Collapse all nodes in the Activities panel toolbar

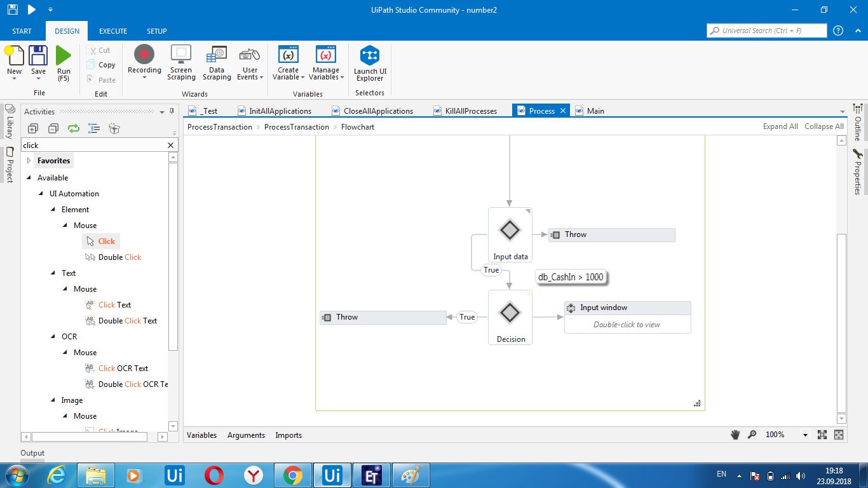[53, 128]
